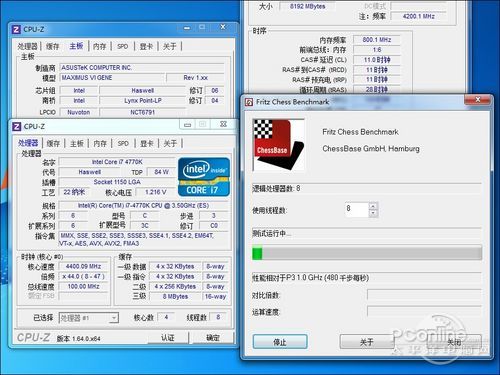Viewport: 500px width, 375px height.
Task: Click the CPU-Z logo icon in back mainboard window title bar
Action: pyautogui.click(x=16, y=29)
